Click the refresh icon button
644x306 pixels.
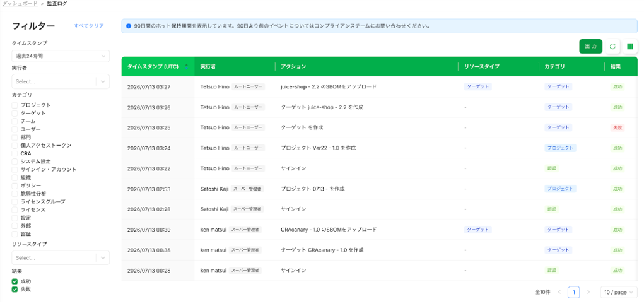(x=612, y=47)
